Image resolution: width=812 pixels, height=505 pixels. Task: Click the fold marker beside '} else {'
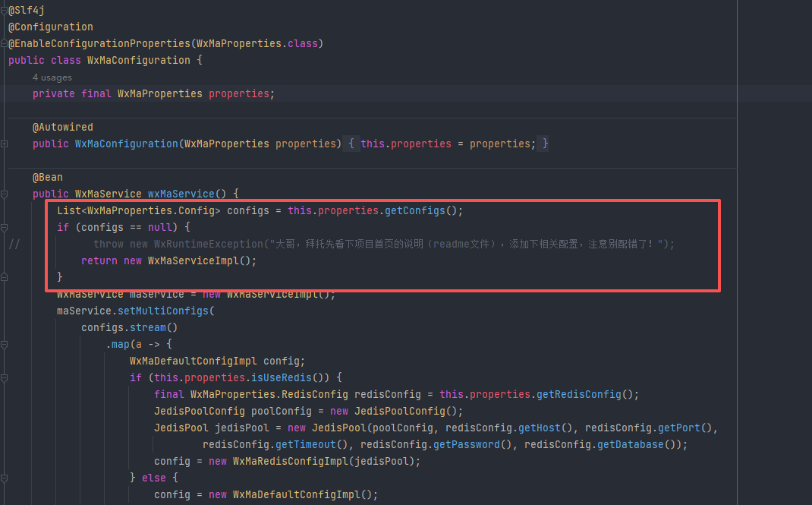click(4, 478)
